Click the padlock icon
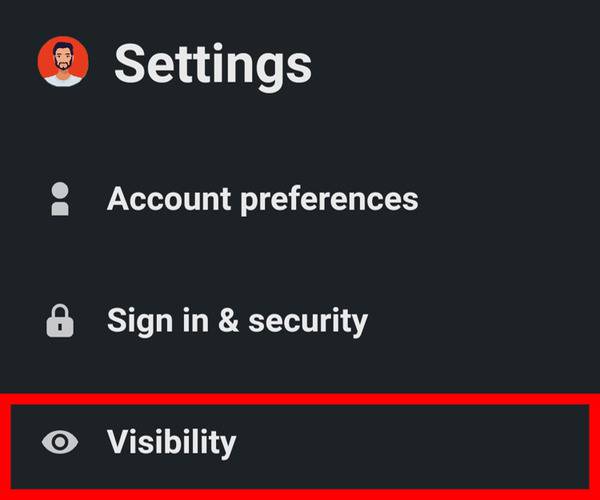600x500 pixels. click(x=60, y=321)
